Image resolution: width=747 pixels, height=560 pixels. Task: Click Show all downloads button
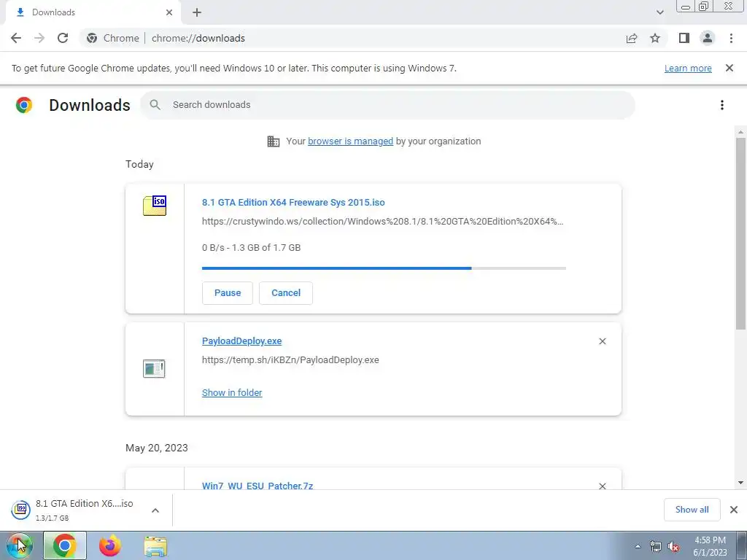(692, 510)
